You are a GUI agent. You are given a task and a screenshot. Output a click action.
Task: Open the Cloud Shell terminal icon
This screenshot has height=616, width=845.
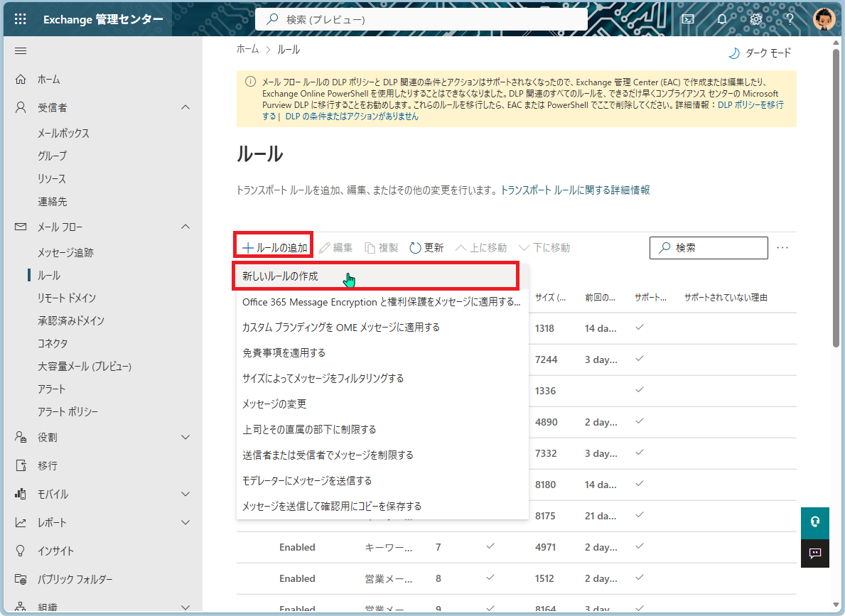click(687, 19)
